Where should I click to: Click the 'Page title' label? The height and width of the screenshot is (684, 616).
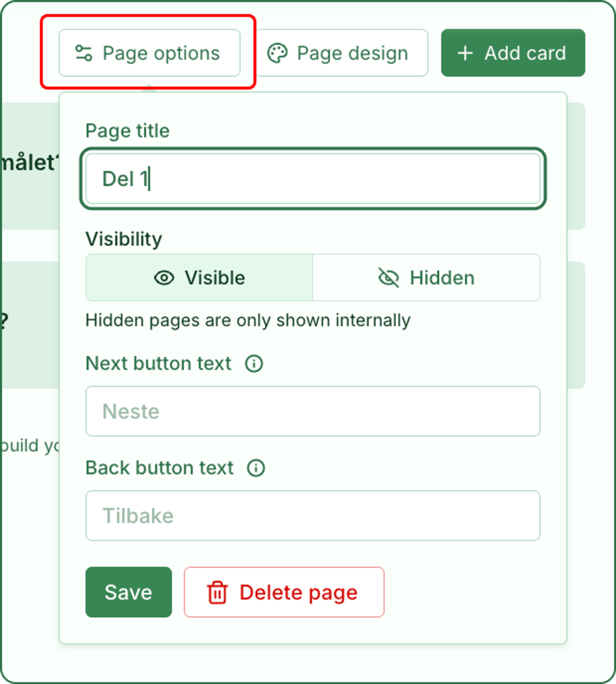pyautogui.click(x=127, y=131)
